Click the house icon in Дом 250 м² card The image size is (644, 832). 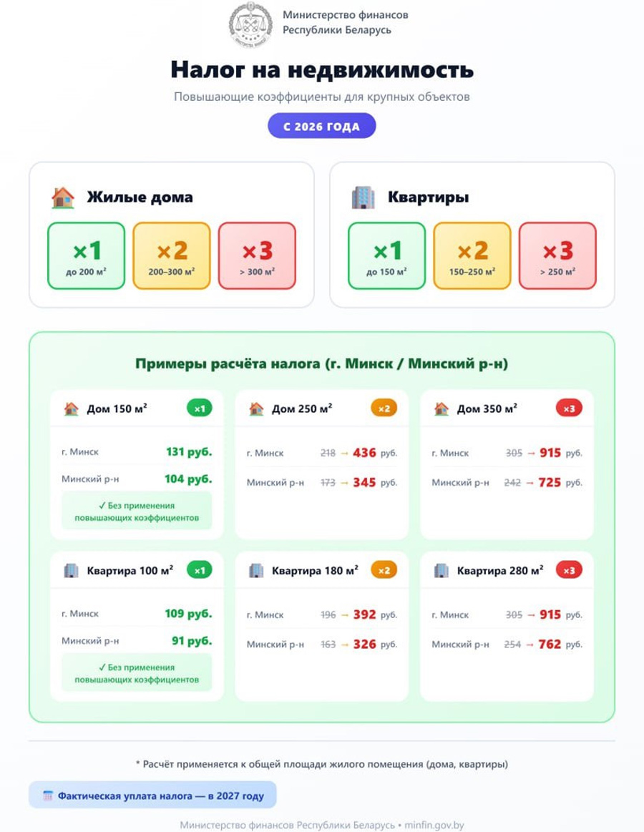pyautogui.click(x=256, y=409)
